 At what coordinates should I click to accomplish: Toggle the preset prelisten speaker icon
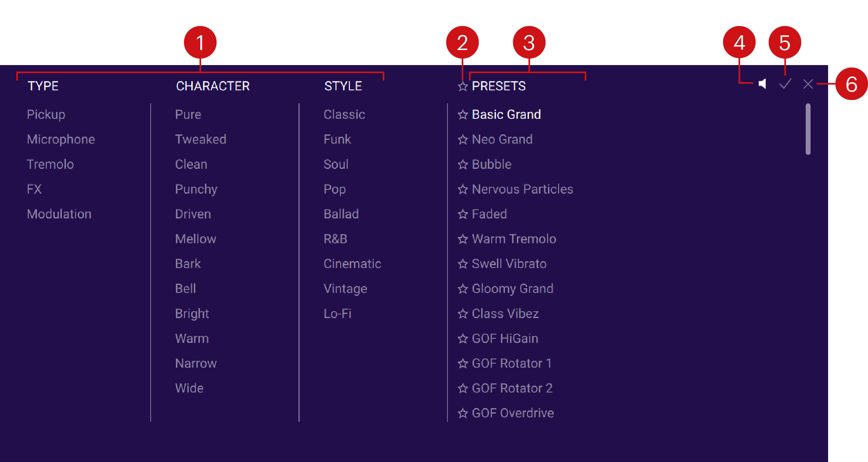pos(762,84)
